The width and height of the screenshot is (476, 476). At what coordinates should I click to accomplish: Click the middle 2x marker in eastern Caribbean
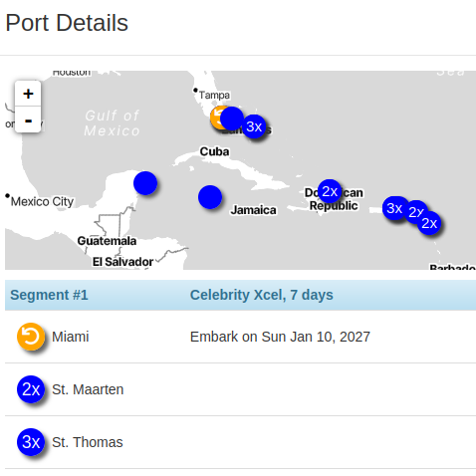(414, 210)
